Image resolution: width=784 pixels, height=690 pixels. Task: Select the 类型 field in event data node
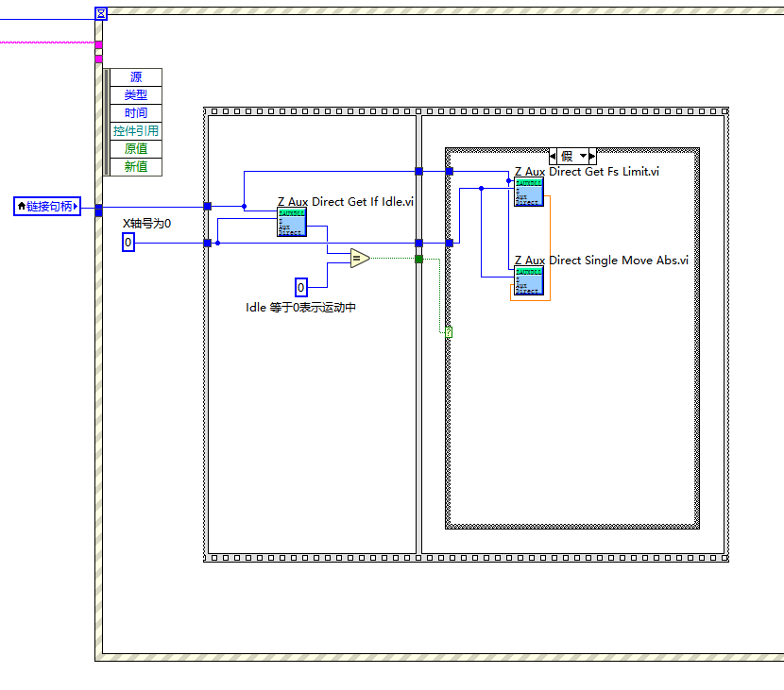coord(135,94)
